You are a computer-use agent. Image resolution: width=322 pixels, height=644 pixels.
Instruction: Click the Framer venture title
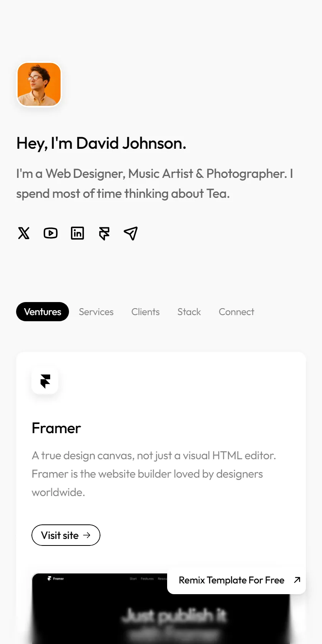[56, 428]
